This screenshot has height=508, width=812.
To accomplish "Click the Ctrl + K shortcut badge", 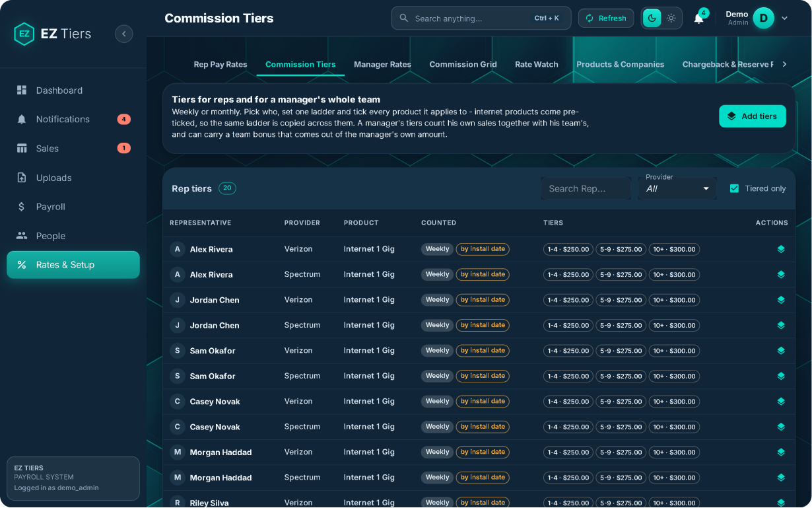I will tap(547, 18).
